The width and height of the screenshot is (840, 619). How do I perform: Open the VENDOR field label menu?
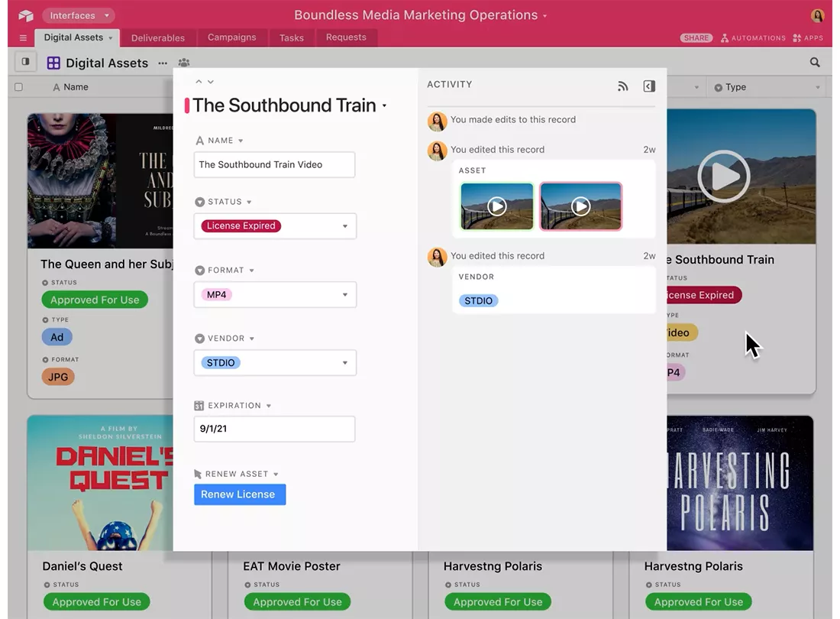coord(252,339)
